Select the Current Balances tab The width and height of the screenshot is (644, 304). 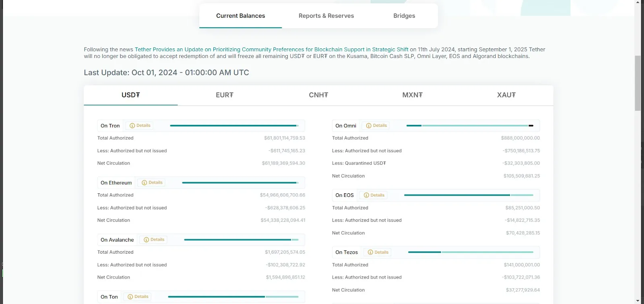coord(240,16)
